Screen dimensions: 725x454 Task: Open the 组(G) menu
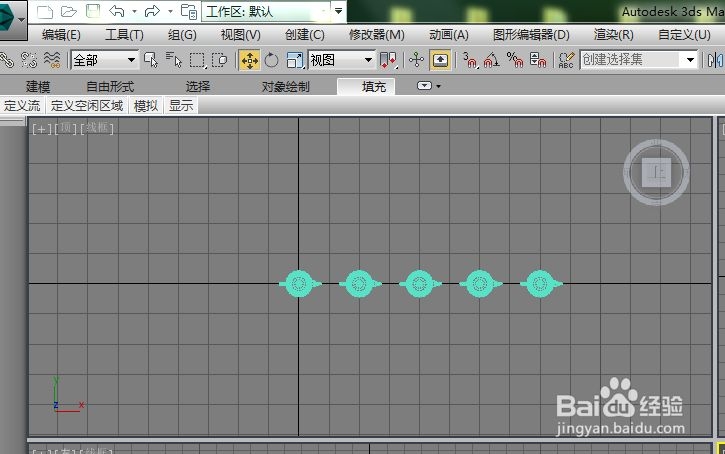click(182, 35)
